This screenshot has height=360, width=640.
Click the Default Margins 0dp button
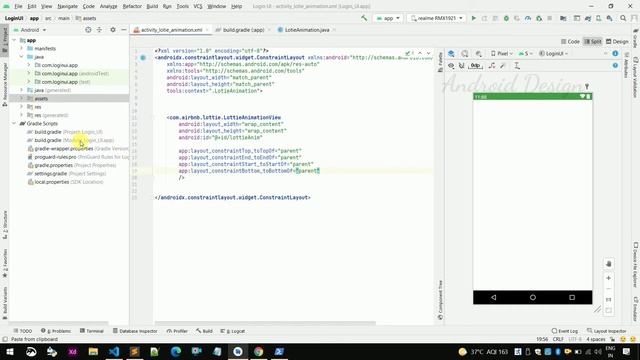pyautogui.click(x=476, y=66)
